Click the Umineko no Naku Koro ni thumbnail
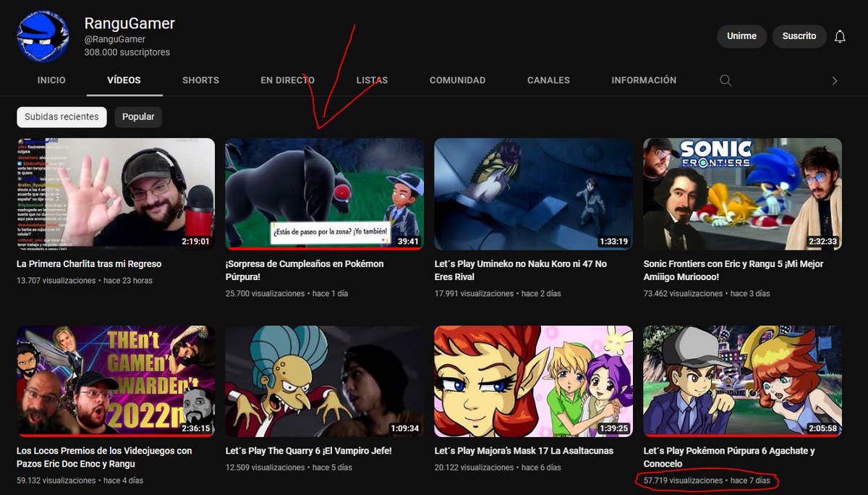 tap(534, 194)
